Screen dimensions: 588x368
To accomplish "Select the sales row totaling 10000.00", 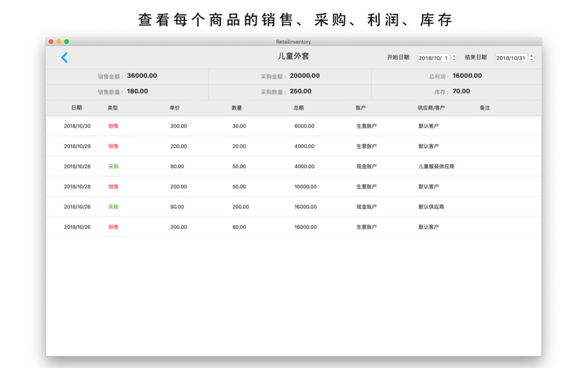I will pyautogui.click(x=294, y=187).
